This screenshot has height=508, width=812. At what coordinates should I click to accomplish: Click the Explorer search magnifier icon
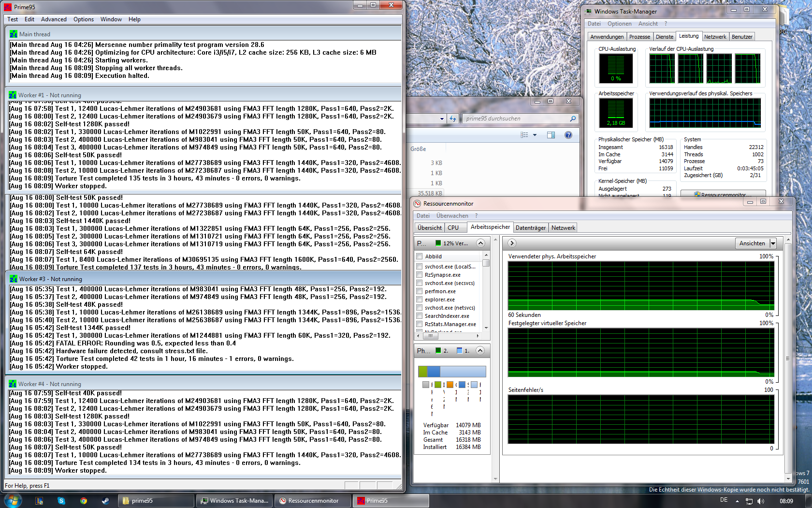(573, 119)
